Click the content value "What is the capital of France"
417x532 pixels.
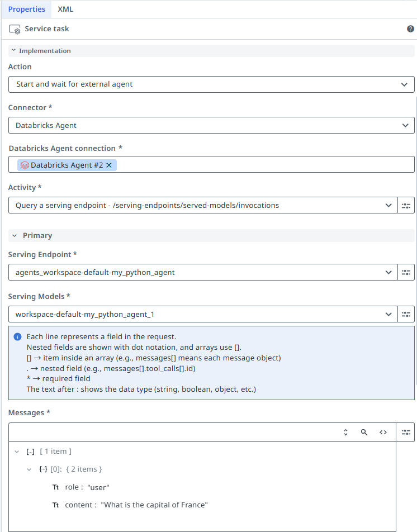coord(154,505)
